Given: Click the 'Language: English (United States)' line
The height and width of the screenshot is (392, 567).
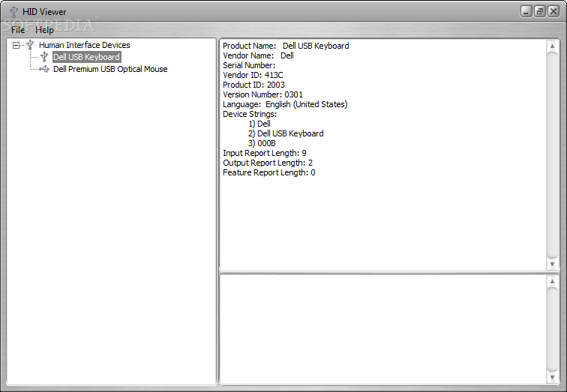Looking at the screenshot, I should pos(285,104).
